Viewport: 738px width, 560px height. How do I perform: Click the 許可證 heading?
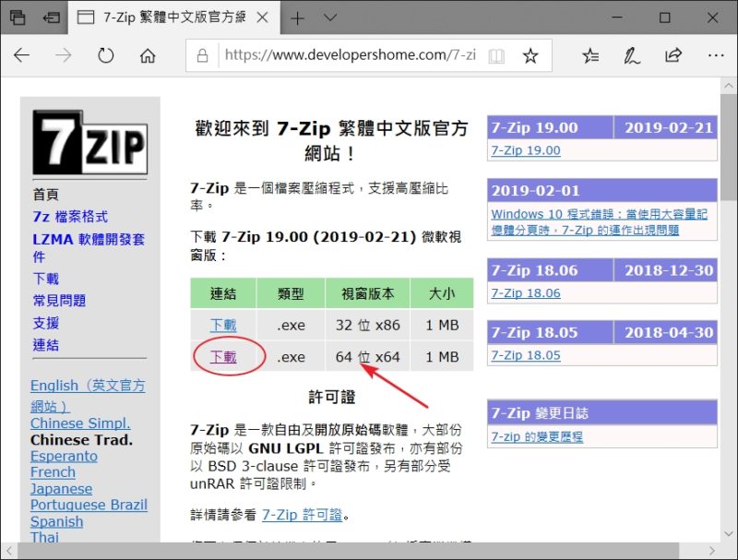click(x=332, y=397)
